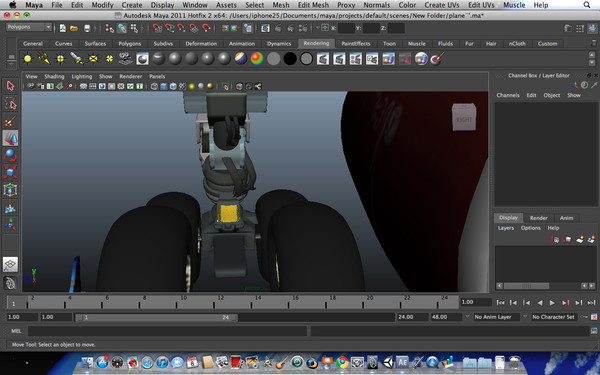The width and height of the screenshot is (600, 375).
Task: Open the Create UVs menu
Action: click(x=442, y=5)
